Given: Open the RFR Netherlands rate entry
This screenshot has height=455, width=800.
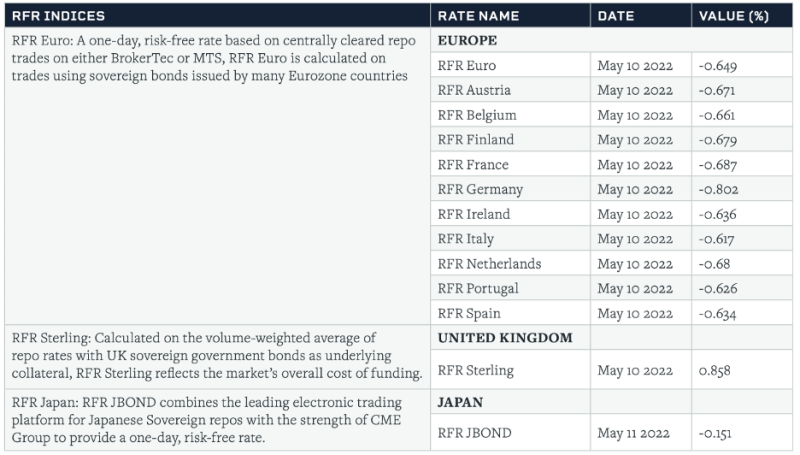Looking at the screenshot, I should (490, 264).
